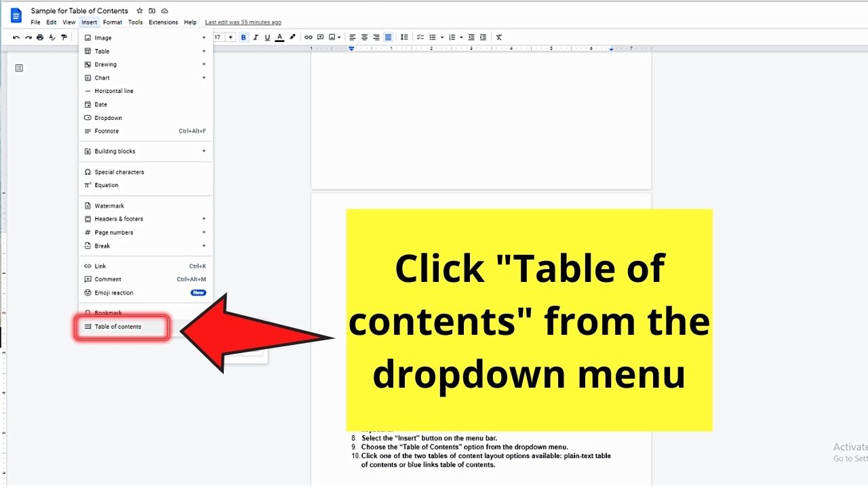Select the Print icon

[x=40, y=37]
